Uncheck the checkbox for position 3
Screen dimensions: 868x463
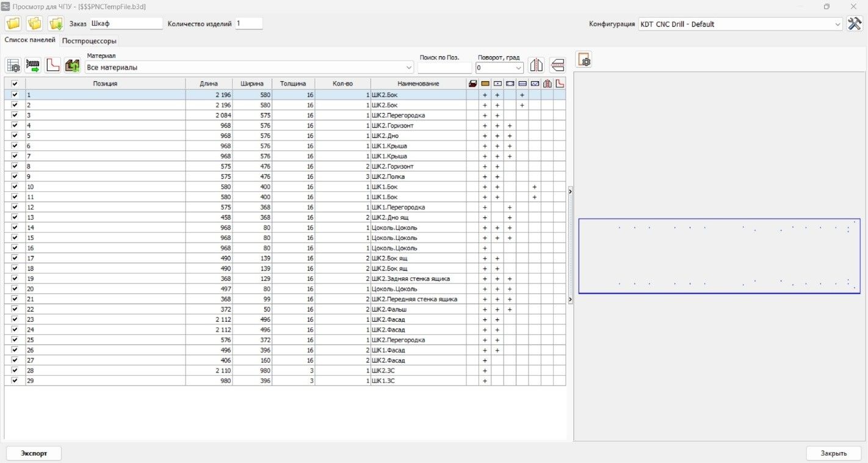tap(15, 115)
